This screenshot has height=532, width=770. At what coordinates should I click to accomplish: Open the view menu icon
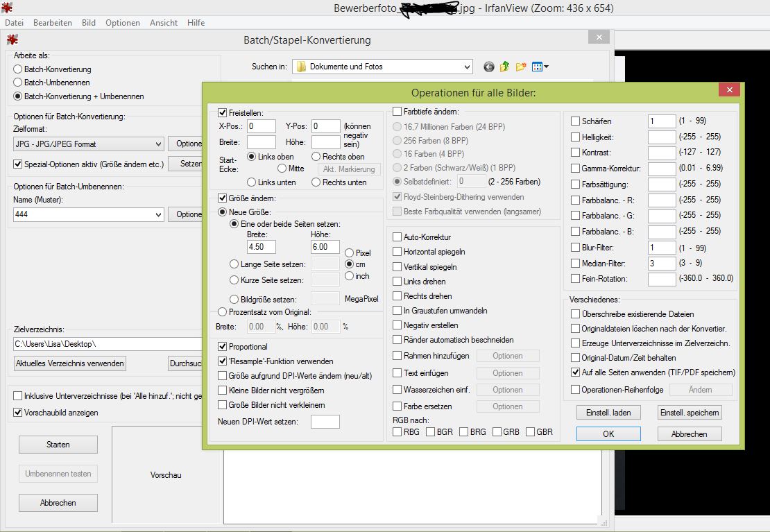[540, 67]
